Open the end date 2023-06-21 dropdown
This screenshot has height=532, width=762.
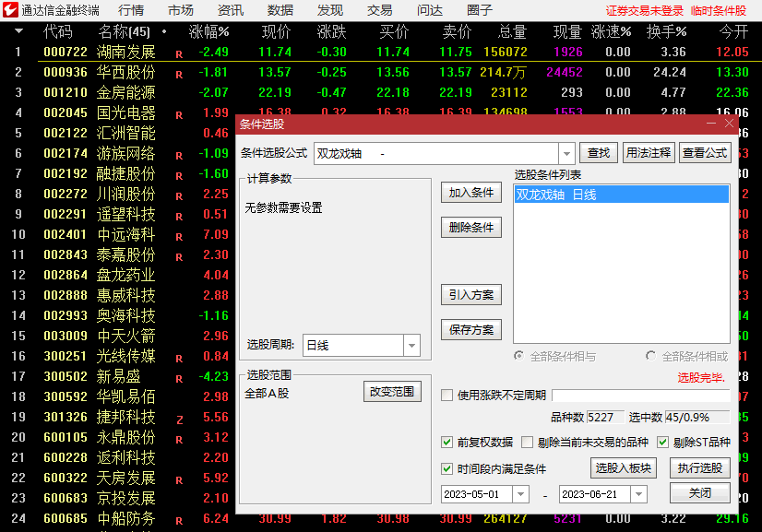[x=638, y=494]
